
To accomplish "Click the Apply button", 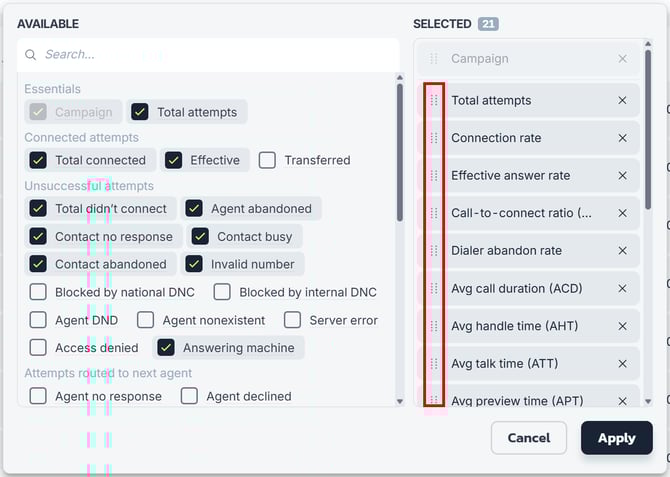I will pyautogui.click(x=617, y=438).
